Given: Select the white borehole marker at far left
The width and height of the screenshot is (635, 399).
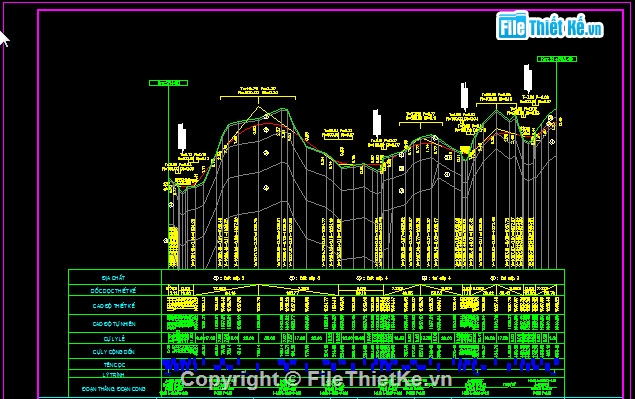Looking at the screenshot, I should click(182, 138).
